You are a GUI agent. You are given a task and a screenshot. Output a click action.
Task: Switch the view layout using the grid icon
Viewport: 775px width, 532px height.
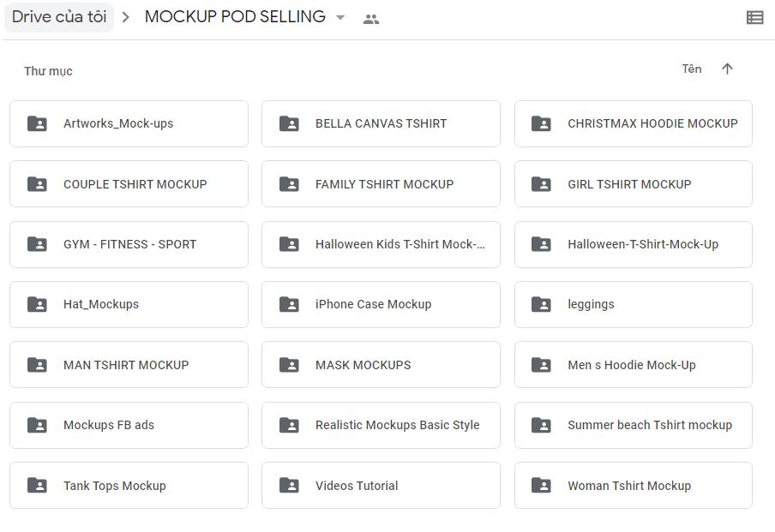tap(755, 16)
